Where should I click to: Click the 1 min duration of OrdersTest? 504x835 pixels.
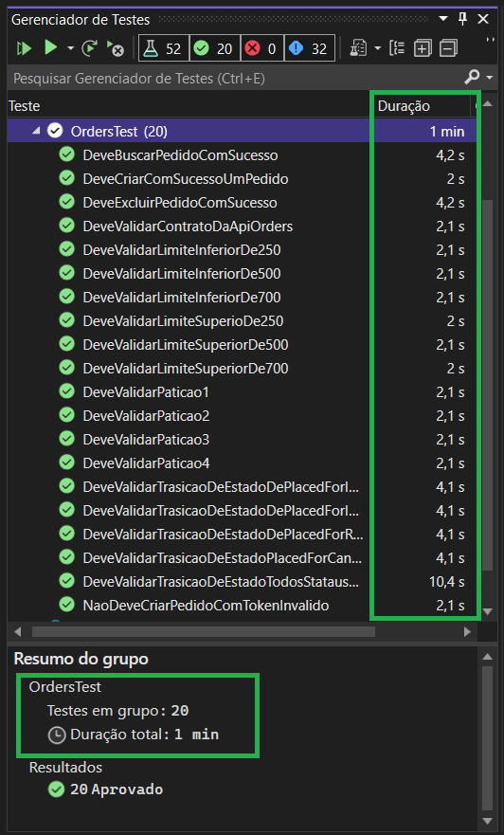(x=447, y=131)
